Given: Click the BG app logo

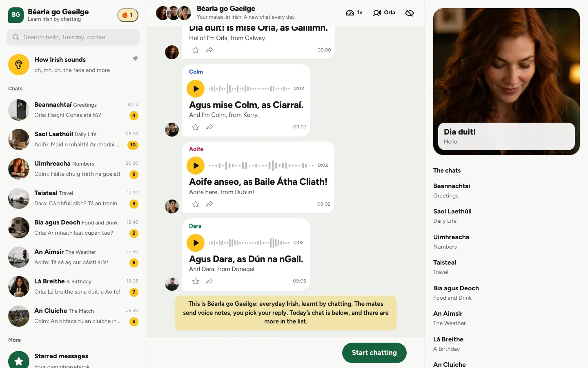Looking at the screenshot, I should pos(16,15).
